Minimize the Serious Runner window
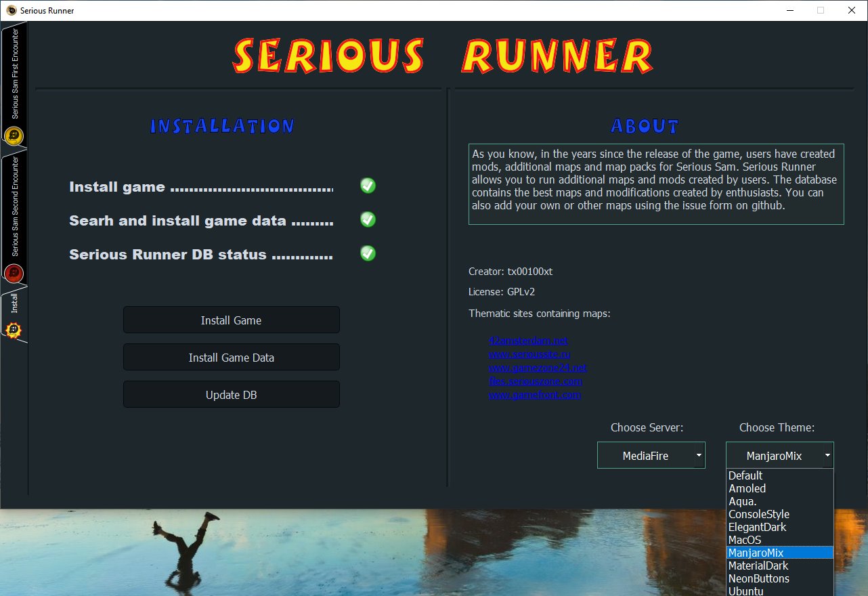The height and width of the screenshot is (596, 868). click(x=789, y=10)
